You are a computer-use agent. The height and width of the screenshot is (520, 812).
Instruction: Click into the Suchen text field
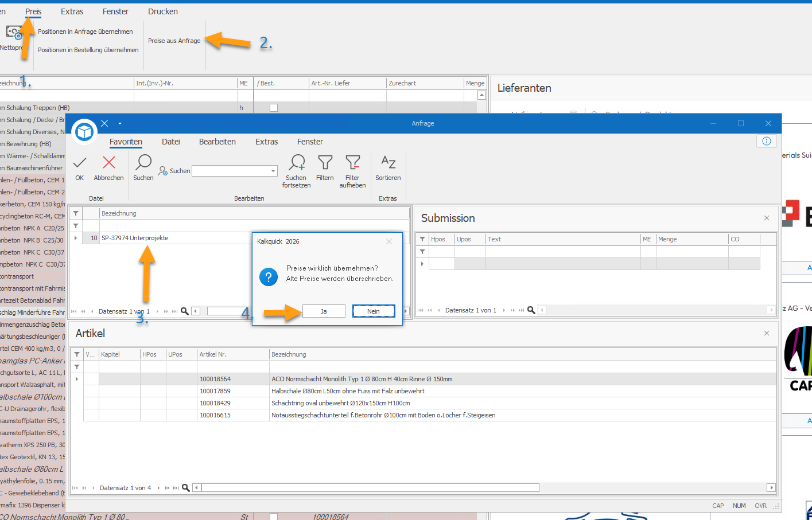point(230,171)
